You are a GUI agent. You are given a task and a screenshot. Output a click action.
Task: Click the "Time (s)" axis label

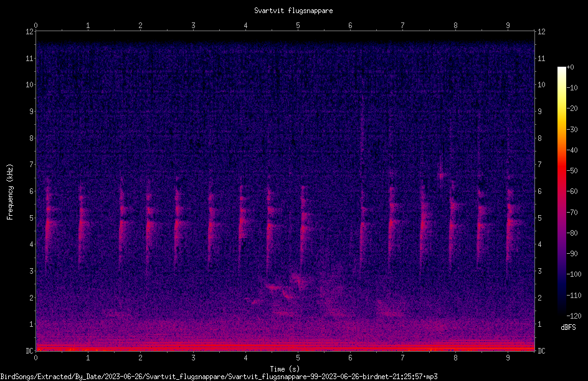(x=285, y=369)
